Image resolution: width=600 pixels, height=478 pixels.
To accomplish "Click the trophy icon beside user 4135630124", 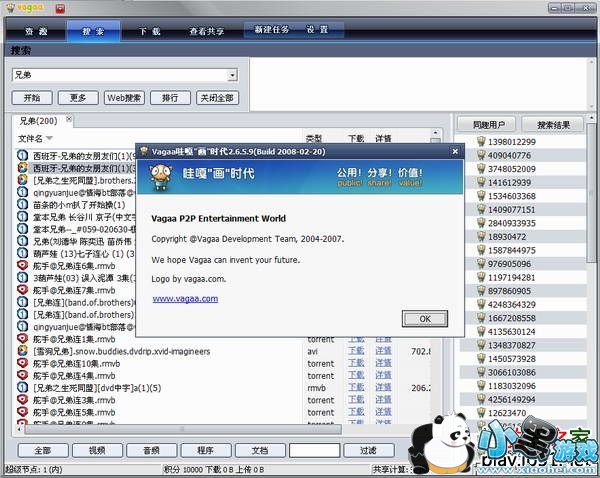I will (x=481, y=331).
